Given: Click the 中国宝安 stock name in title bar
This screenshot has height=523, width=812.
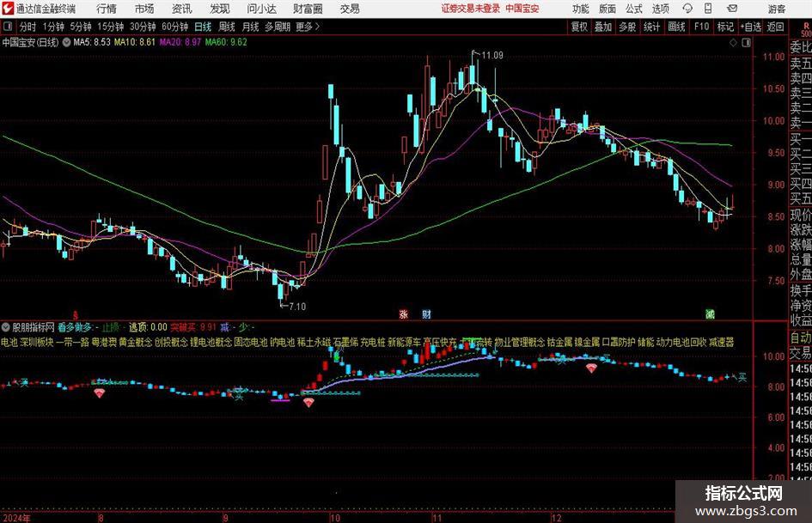Looking at the screenshot, I should 522,9.
